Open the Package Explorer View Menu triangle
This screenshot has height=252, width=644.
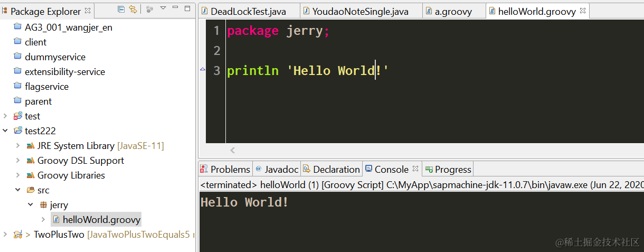(163, 8)
